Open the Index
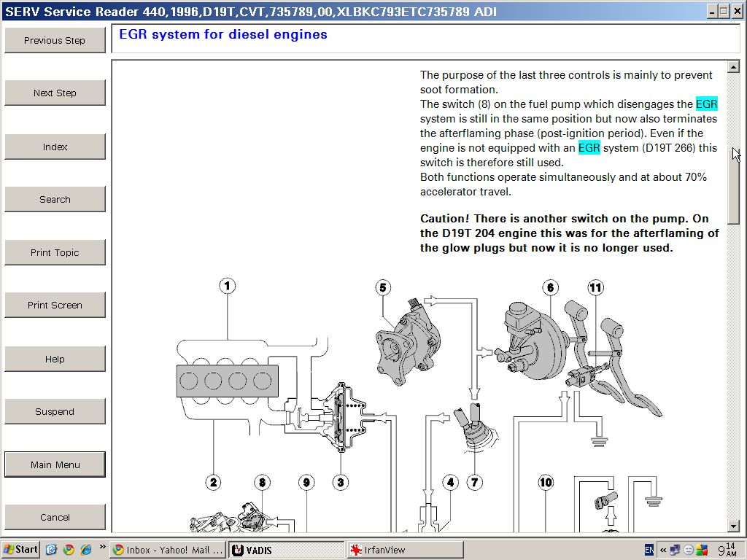 click(55, 146)
